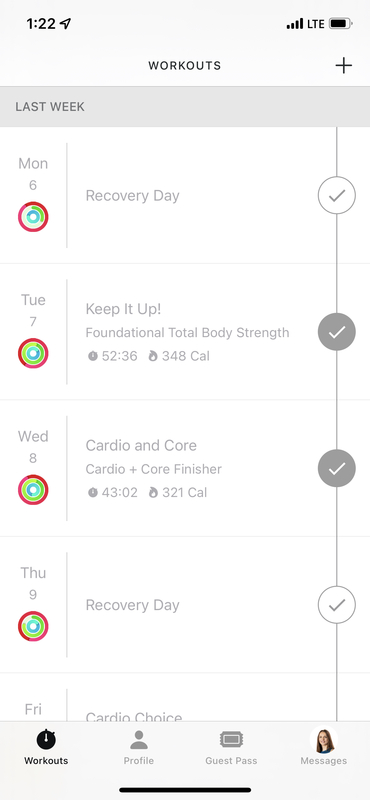The height and width of the screenshot is (800, 370).
Task: Toggle Tuesday Keep It Up completed checkmark
Action: coord(337,332)
